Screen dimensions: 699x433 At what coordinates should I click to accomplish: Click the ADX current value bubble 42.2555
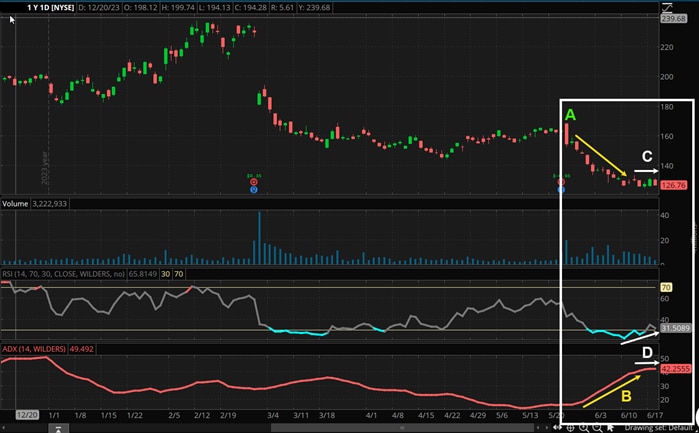[676, 369]
